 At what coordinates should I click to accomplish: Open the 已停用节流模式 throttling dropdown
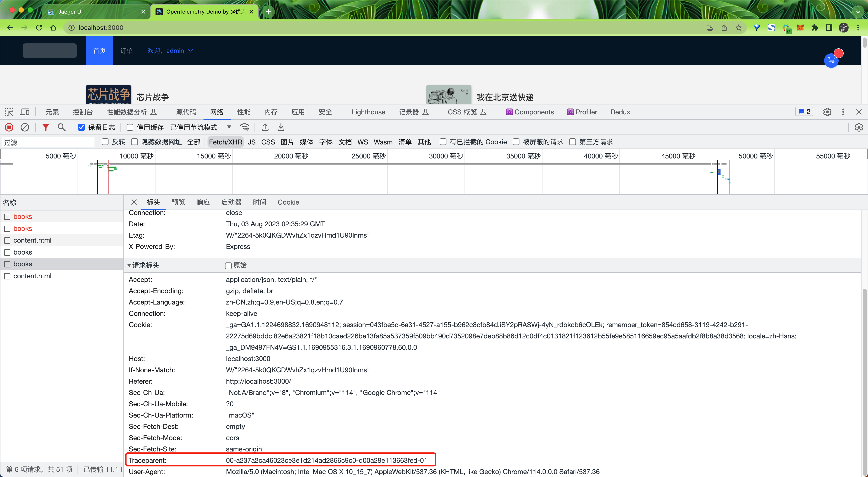201,127
